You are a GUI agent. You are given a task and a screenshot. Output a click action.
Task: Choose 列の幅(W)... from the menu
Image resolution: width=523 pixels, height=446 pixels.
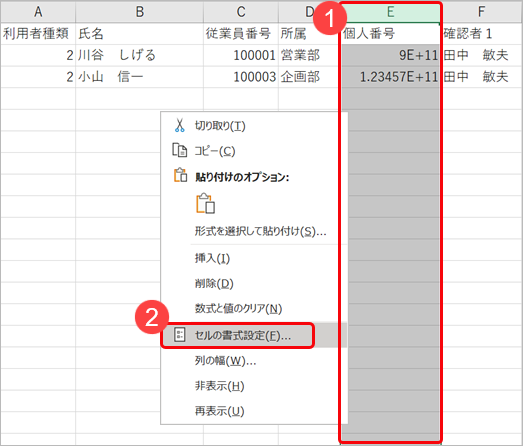pos(254,361)
